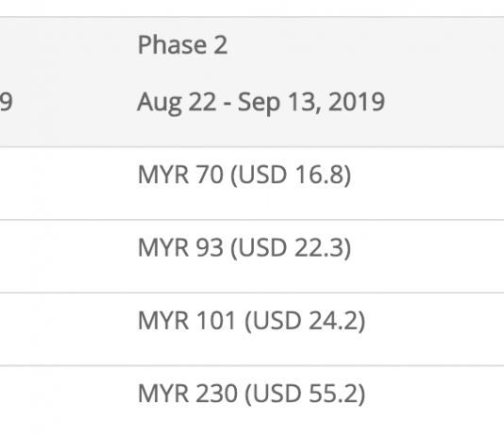Click the USD 55.2 converted amount
Viewport: 504px width, 436px height.
[x=305, y=394]
